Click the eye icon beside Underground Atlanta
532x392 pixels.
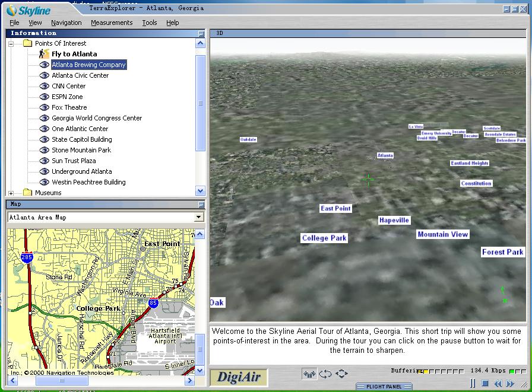44,171
